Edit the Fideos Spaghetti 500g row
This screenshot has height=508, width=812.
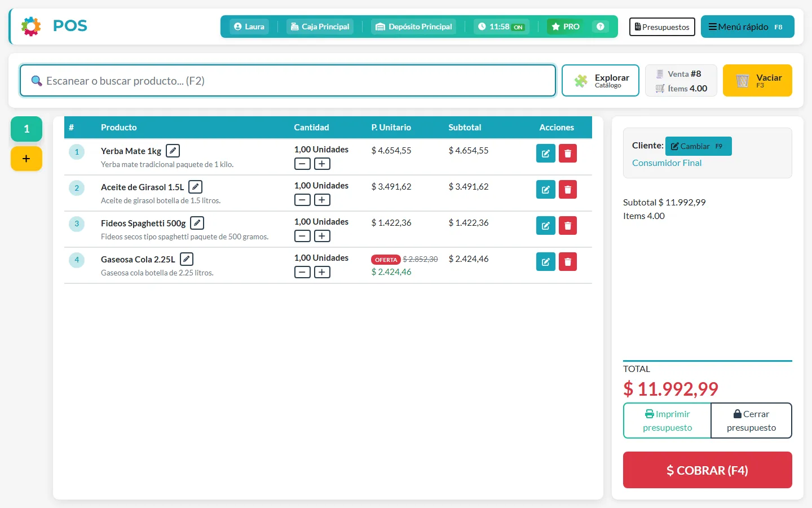(x=545, y=226)
